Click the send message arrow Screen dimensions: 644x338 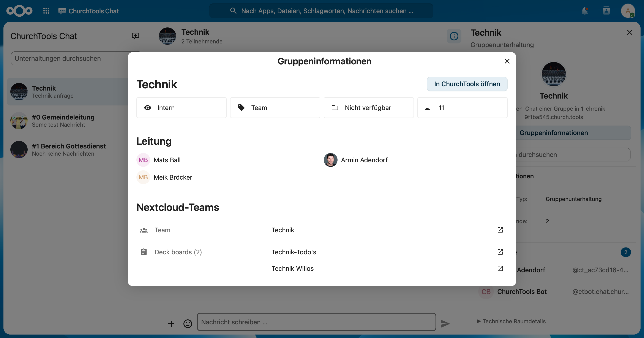click(x=445, y=324)
